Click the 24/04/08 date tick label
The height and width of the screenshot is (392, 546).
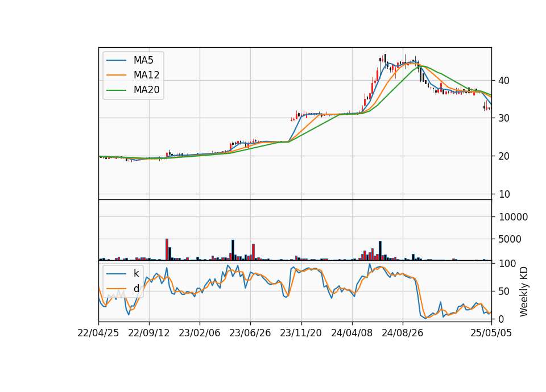[351, 333]
